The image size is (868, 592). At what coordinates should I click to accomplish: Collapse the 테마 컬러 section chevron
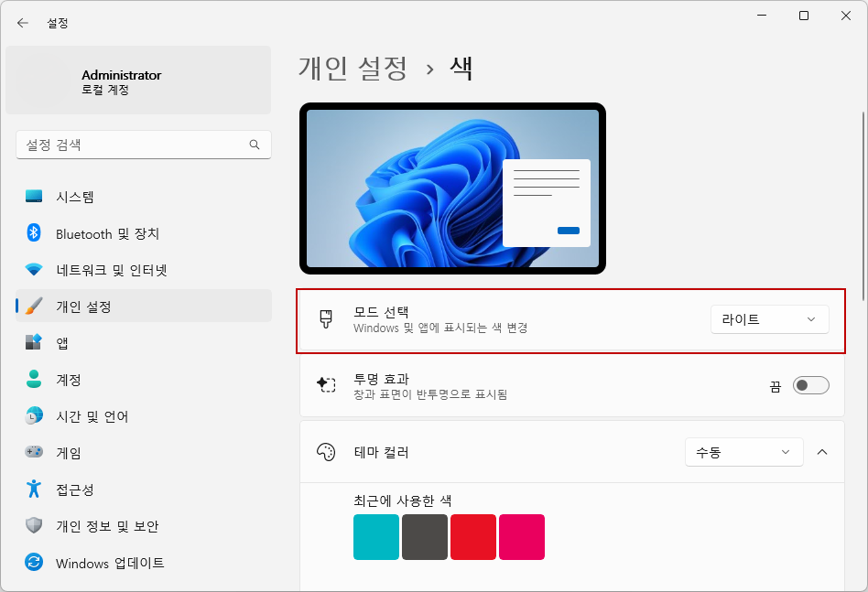pyautogui.click(x=822, y=452)
